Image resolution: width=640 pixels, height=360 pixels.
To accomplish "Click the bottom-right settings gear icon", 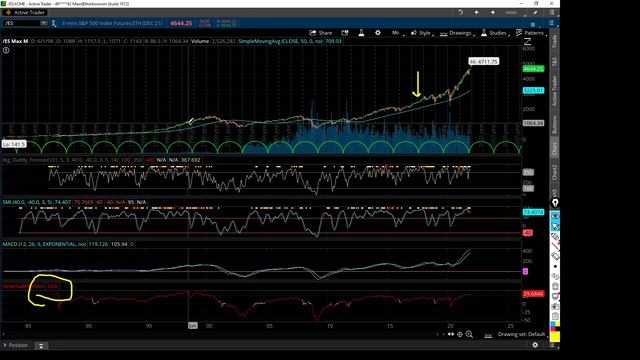I will 535,345.
